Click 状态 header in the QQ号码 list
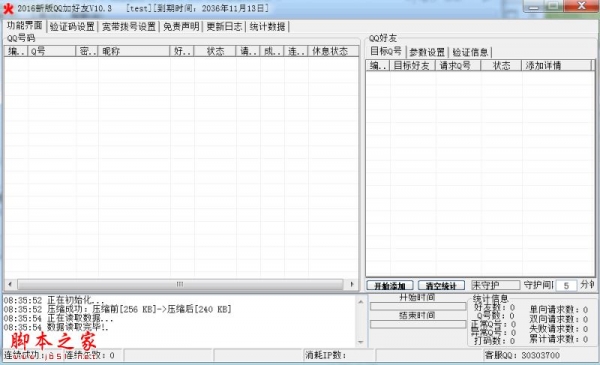This screenshot has width=600, height=365. [215, 51]
